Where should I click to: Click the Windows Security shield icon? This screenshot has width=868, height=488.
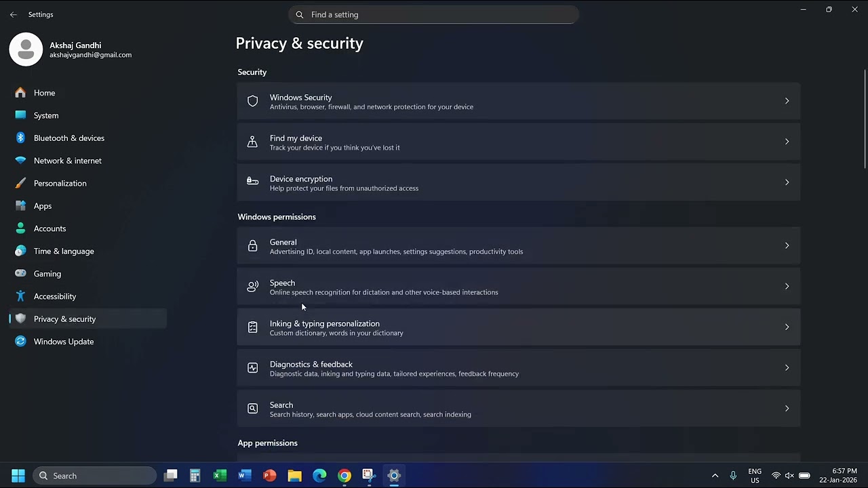pyautogui.click(x=252, y=101)
